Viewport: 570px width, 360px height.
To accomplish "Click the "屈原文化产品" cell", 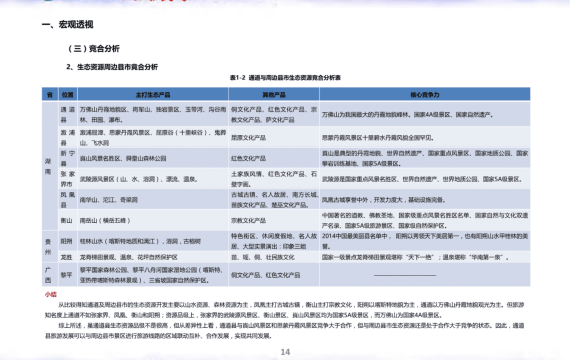I will tap(274, 137).
